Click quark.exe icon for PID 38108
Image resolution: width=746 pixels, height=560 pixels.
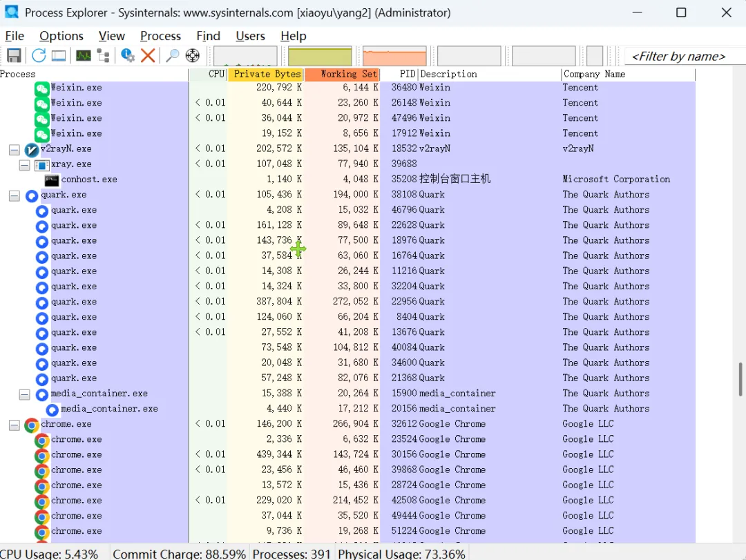[x=31, y=195]
